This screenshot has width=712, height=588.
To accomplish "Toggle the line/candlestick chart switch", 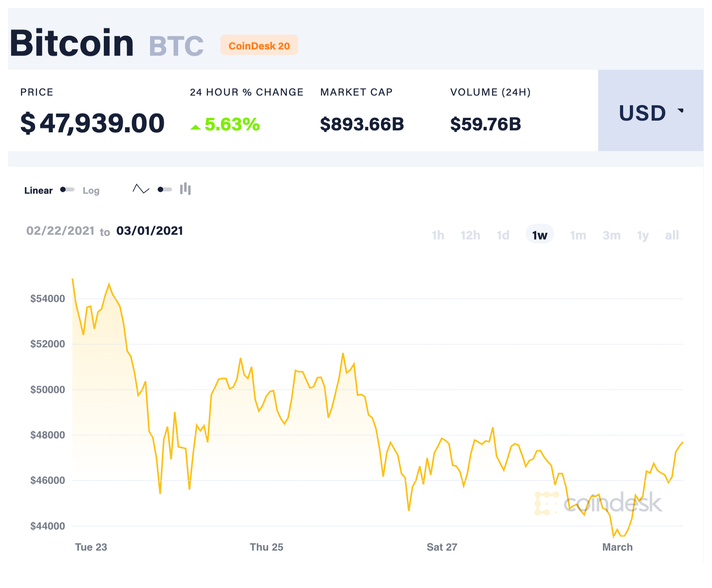I will tap(165, 189).
